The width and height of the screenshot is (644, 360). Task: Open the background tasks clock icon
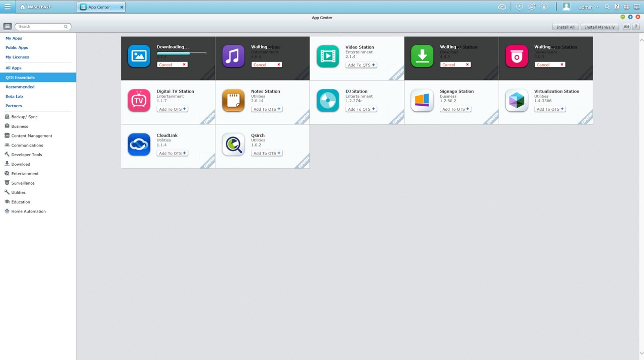tap(519, 7)
